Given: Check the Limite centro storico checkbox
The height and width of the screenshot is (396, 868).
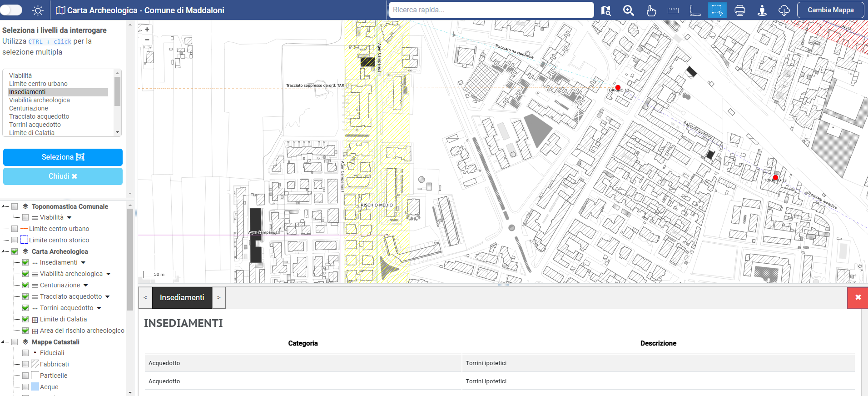Looking at the screenshot, I should [x=15, y=240].
